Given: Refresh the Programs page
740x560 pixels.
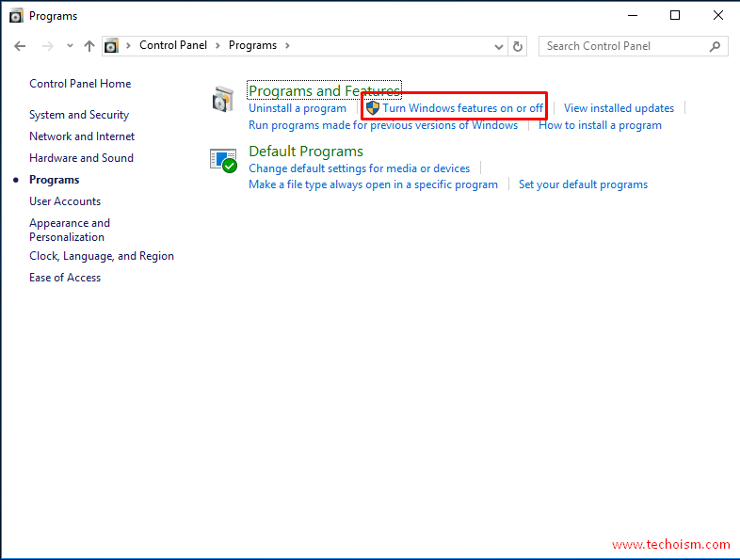Looking at the screenshot, I should 518,46.
